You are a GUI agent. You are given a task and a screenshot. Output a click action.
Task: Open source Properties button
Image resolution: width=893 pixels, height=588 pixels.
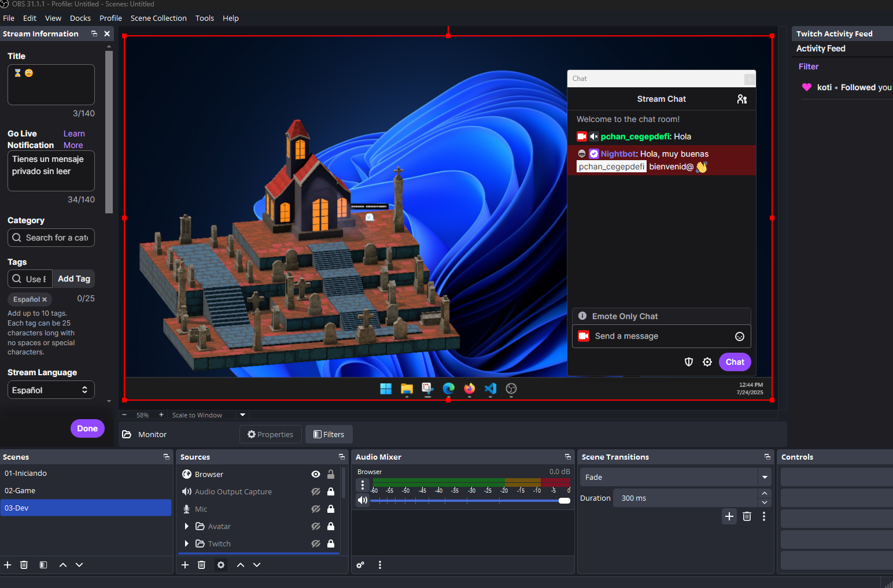[271, 434]
